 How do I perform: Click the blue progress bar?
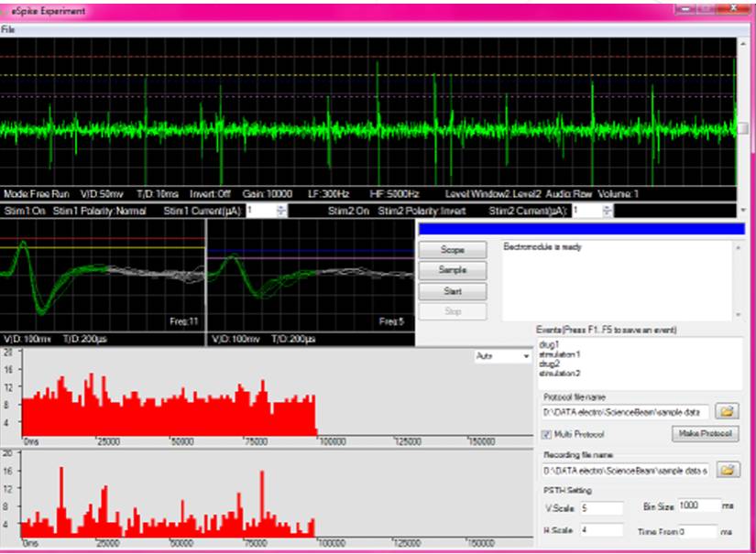[582, 229]
